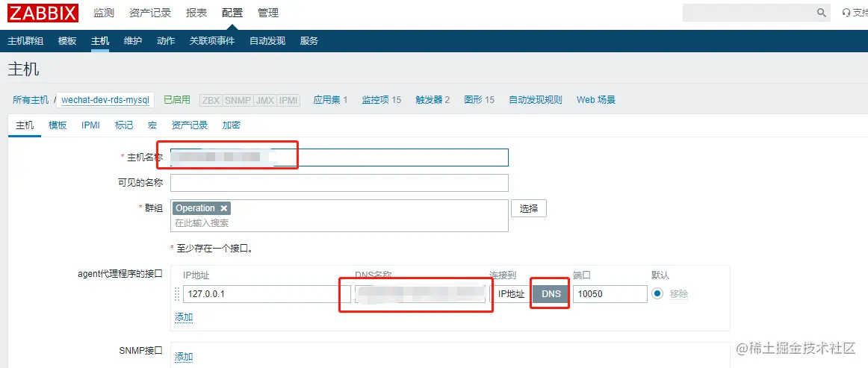
Task: Click wechat-dev-rds-mysql host breadcrumb
Action: coord(105,100)
